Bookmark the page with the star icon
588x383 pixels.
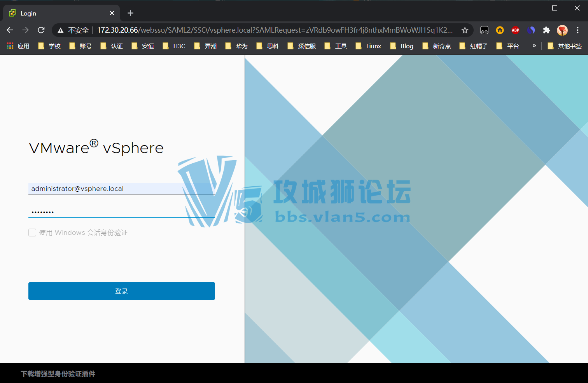pos(465,30)
